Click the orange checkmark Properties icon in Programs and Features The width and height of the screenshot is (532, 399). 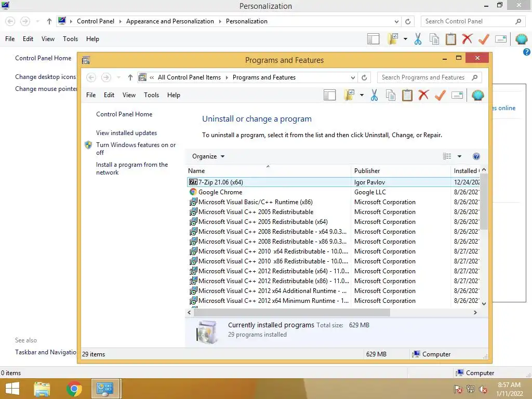(440, 96)
